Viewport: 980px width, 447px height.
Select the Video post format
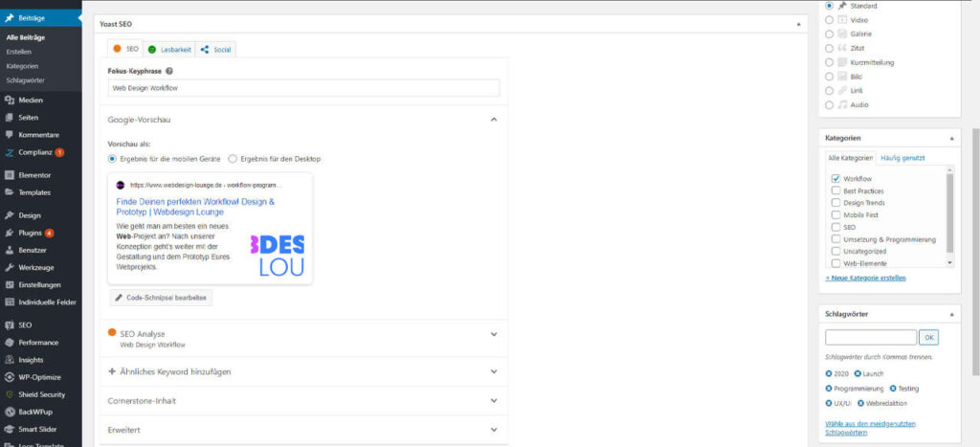830,20
